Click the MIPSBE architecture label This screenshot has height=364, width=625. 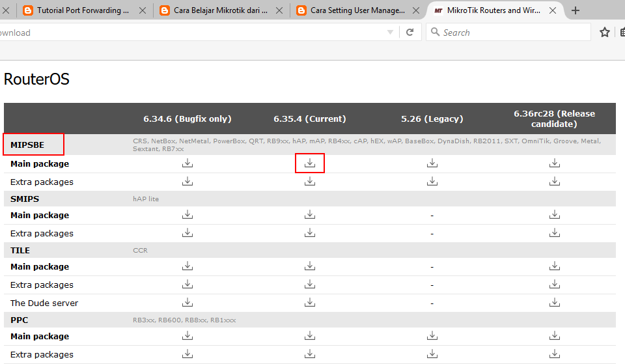[x=27, y=145]
